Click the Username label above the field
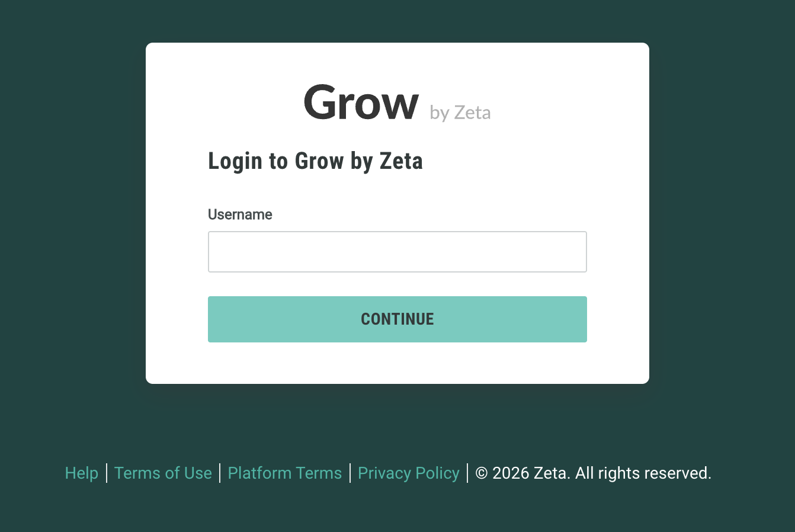Image resolution: width=795 pixels, height=532 pixels. [x=240, y=214]
